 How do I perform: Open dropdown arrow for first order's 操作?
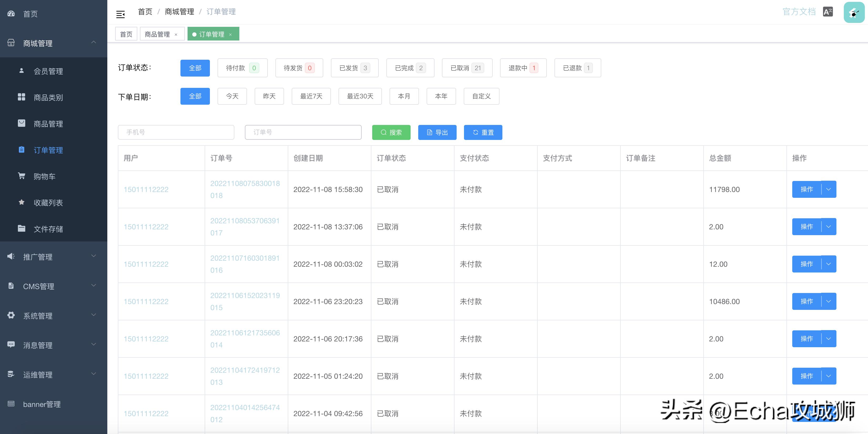[829, 189]
